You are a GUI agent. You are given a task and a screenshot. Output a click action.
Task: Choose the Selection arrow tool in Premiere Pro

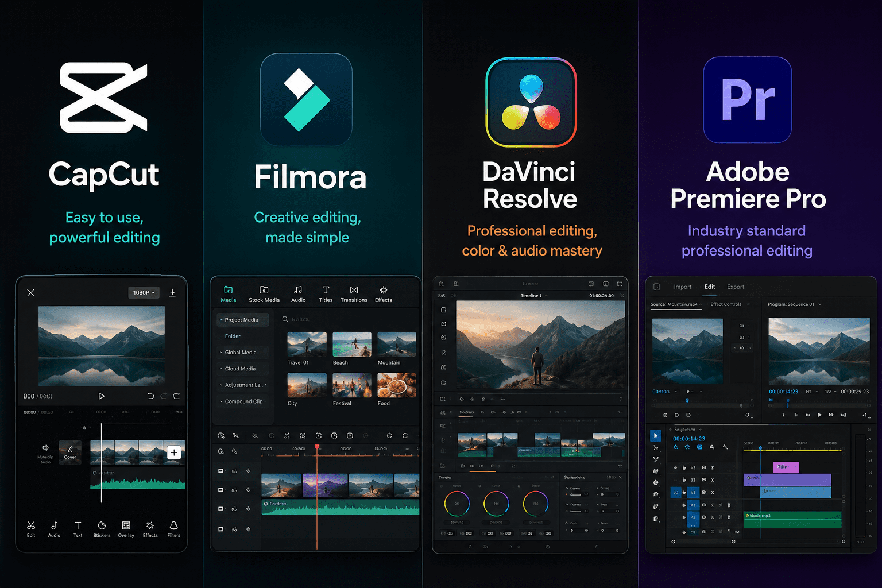point(656,436)
